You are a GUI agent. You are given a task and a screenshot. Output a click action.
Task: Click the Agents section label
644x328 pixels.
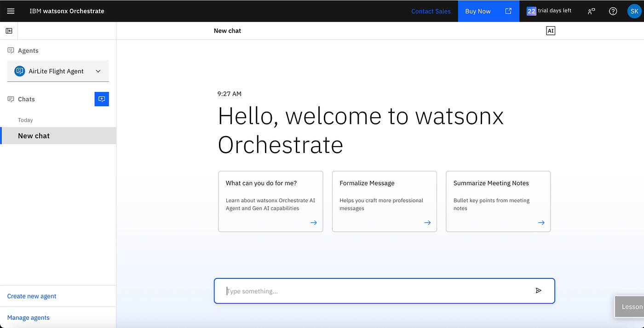click(x=28, y=51)
